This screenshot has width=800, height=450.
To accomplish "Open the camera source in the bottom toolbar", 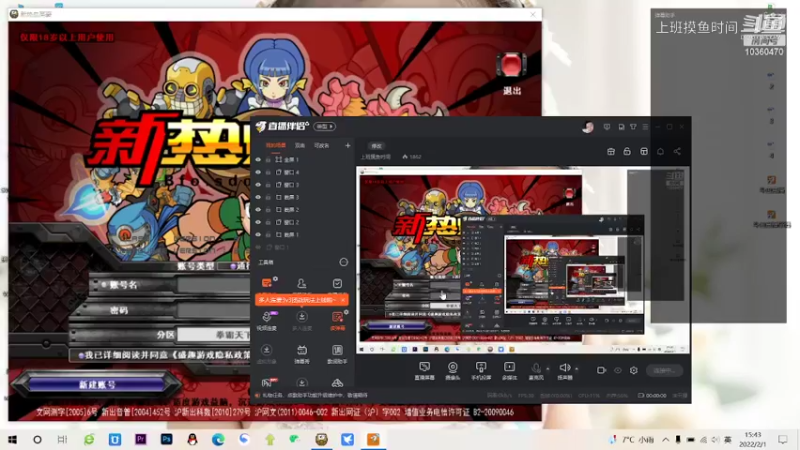I will pos(453,371).
